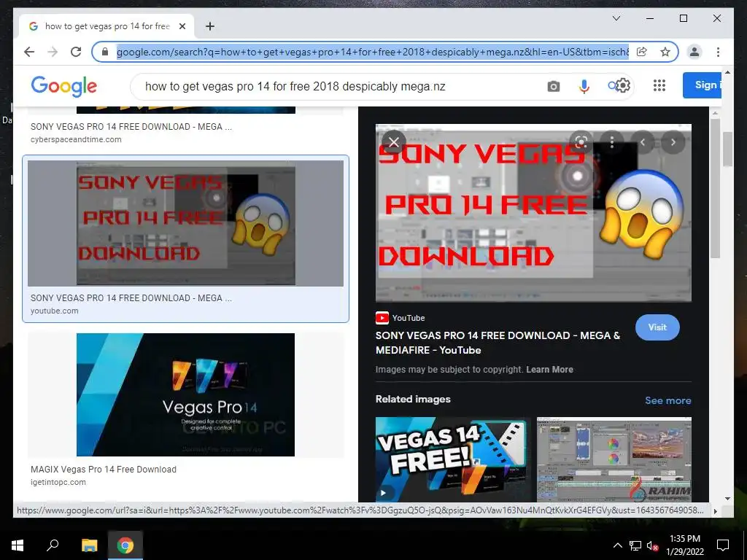This screenshot has width=747, height=560.
Task: Open the Windows Start menu
Action: pos(18,545)
